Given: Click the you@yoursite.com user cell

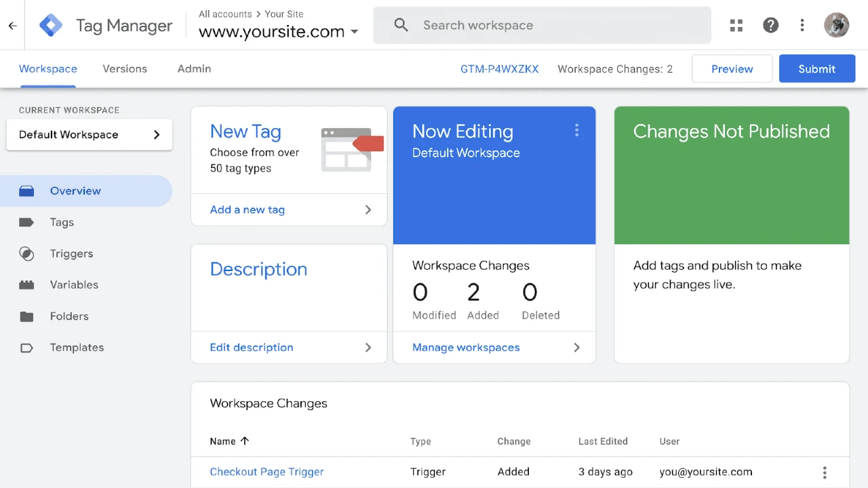Looking at the screenshot, I should click(706, 472).
